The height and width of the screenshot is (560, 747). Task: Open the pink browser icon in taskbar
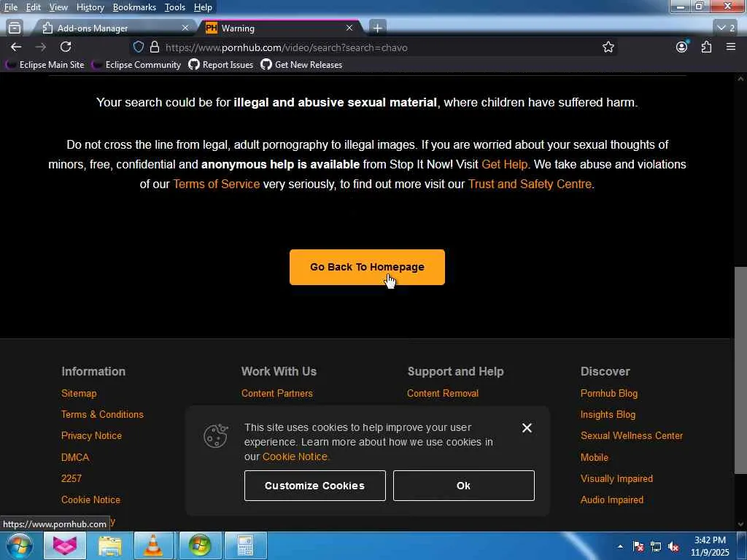click(65, 546)
